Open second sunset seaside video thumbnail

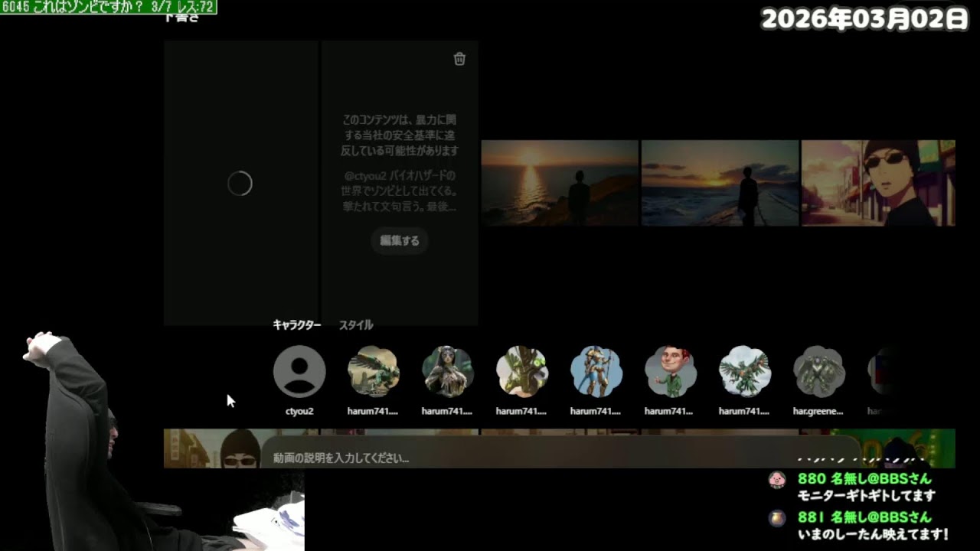720,183
